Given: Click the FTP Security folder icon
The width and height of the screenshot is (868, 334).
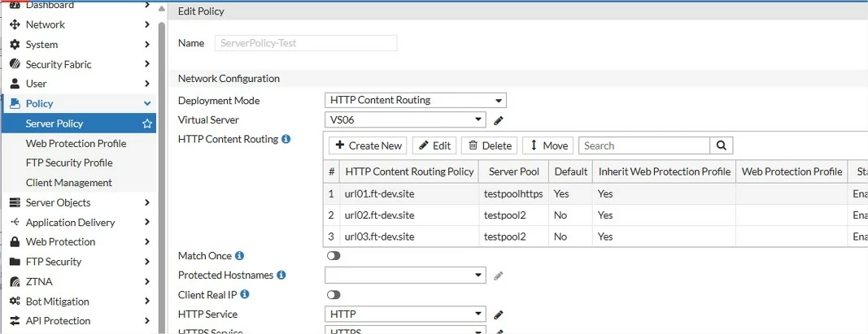Looking at the screenshot, I should click(15, 262).
